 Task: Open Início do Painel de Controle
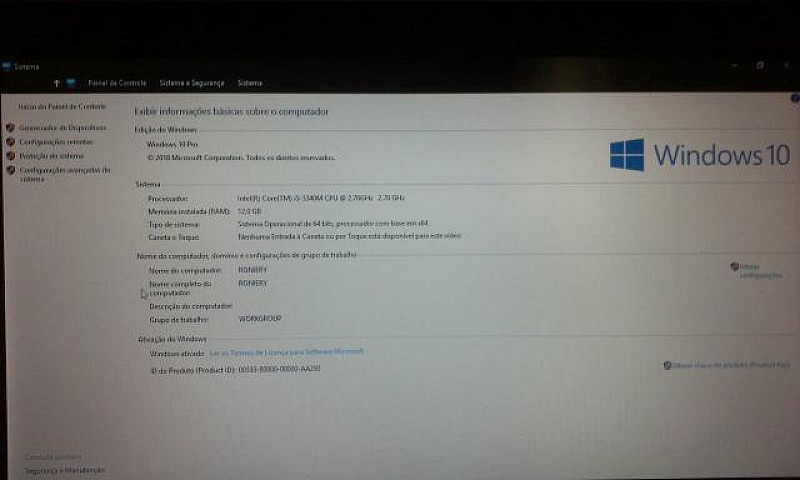(62, 107)
